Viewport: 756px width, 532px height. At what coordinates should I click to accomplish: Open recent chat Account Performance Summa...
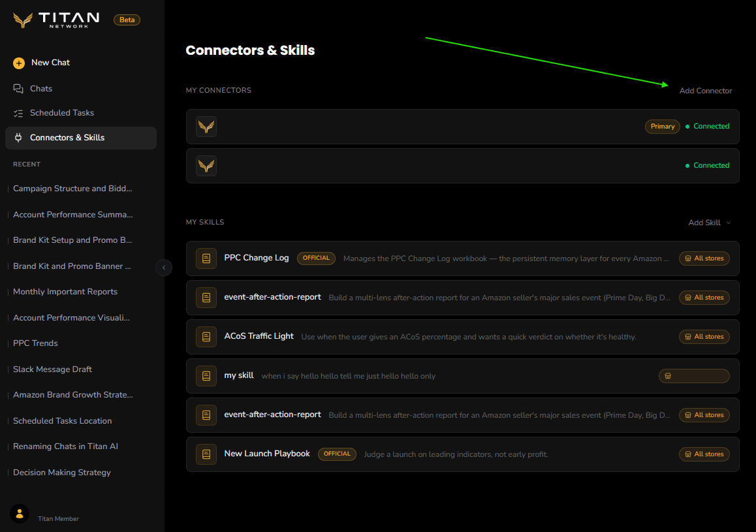[73, 215]
